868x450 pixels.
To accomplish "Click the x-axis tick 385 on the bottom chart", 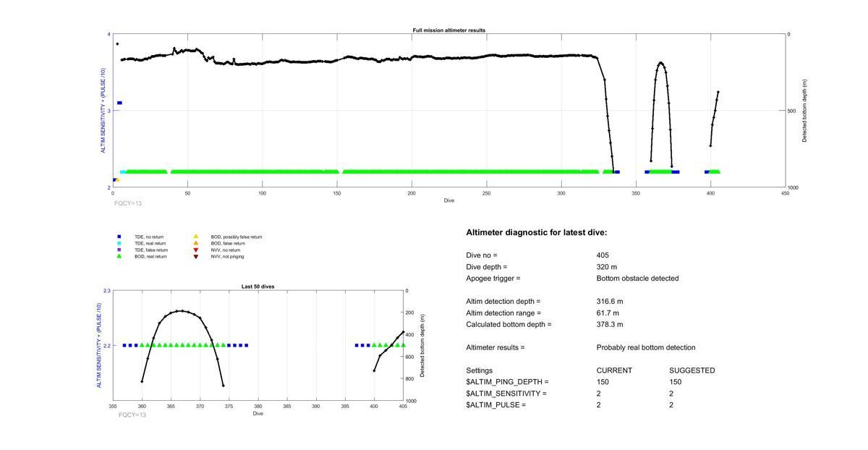I will pyautogui.click(x=286, y=407).
